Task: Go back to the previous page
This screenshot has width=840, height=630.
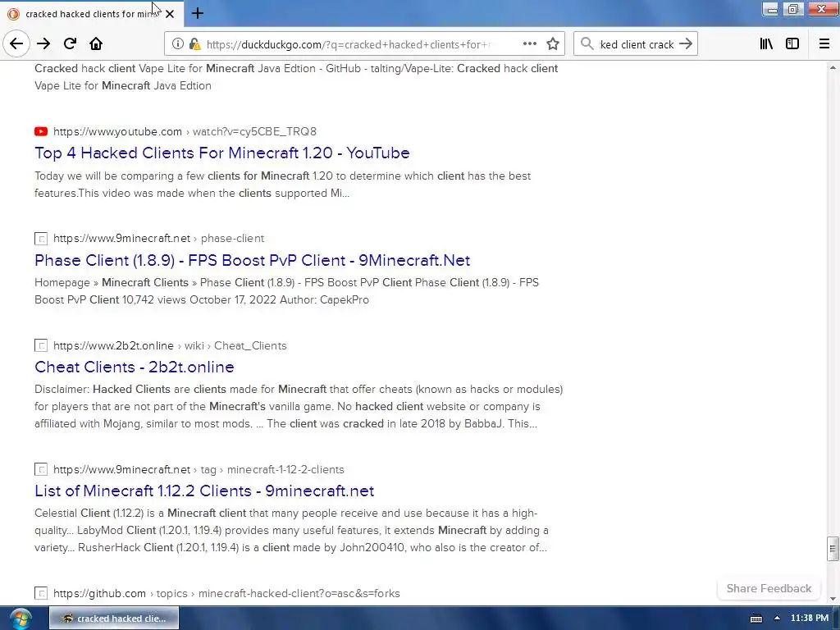Action: [x=16, y=44]
